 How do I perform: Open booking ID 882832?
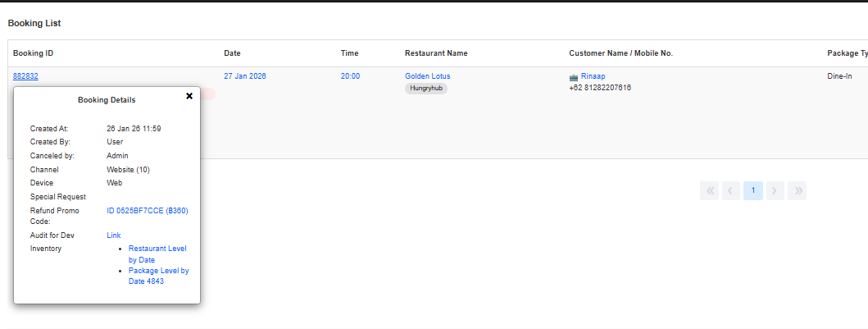point(25,76)
